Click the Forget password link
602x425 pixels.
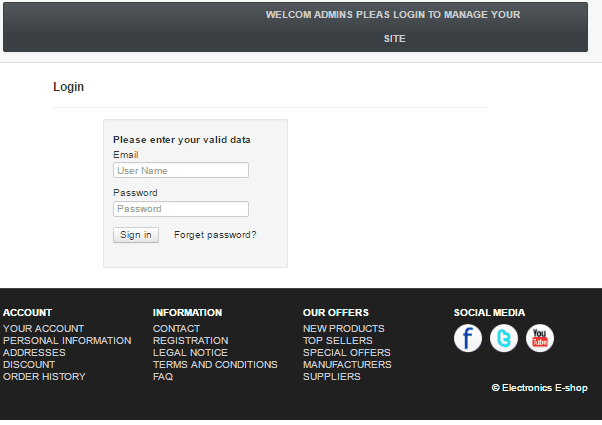pyautogui.click(x=215, y=235)
